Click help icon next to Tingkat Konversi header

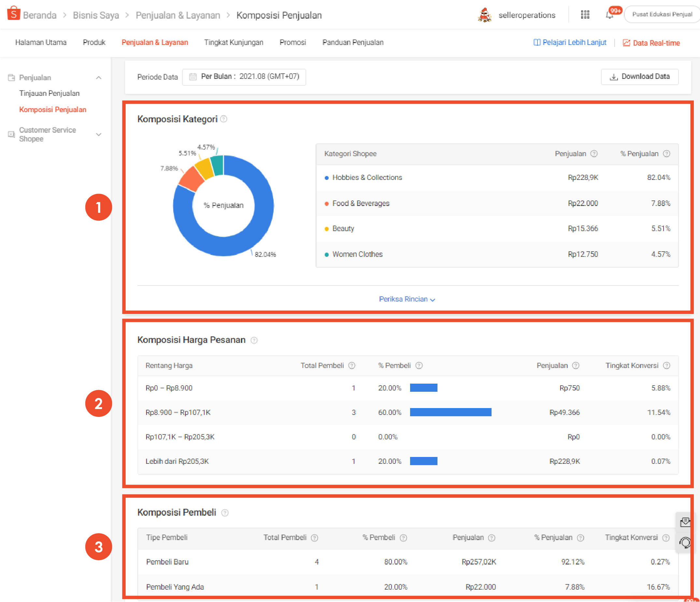point(666,365)
